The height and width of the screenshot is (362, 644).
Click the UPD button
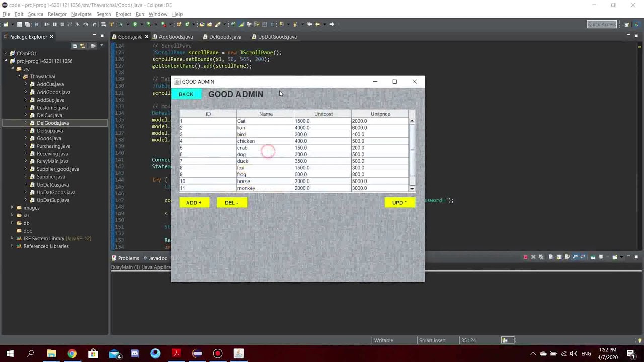click(399, 203)
